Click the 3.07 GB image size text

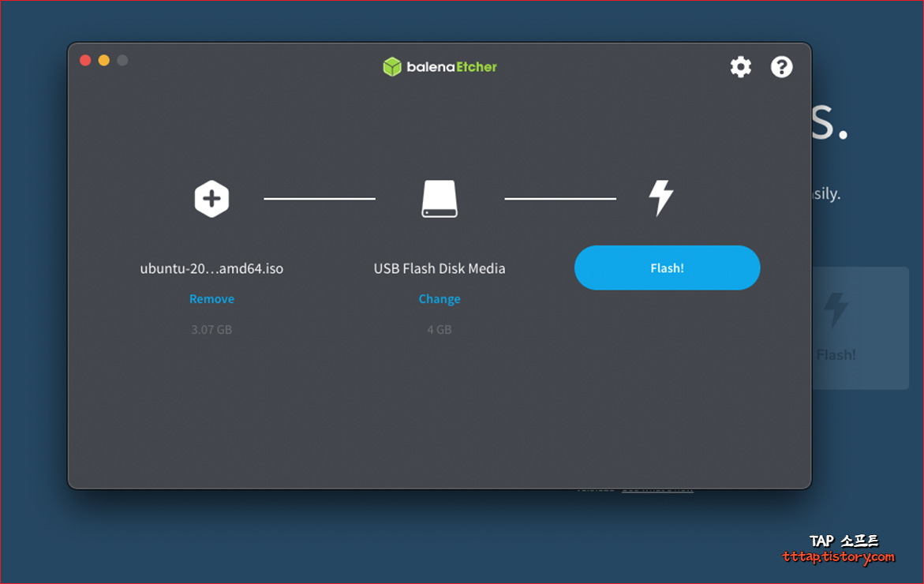pos(211,329)
